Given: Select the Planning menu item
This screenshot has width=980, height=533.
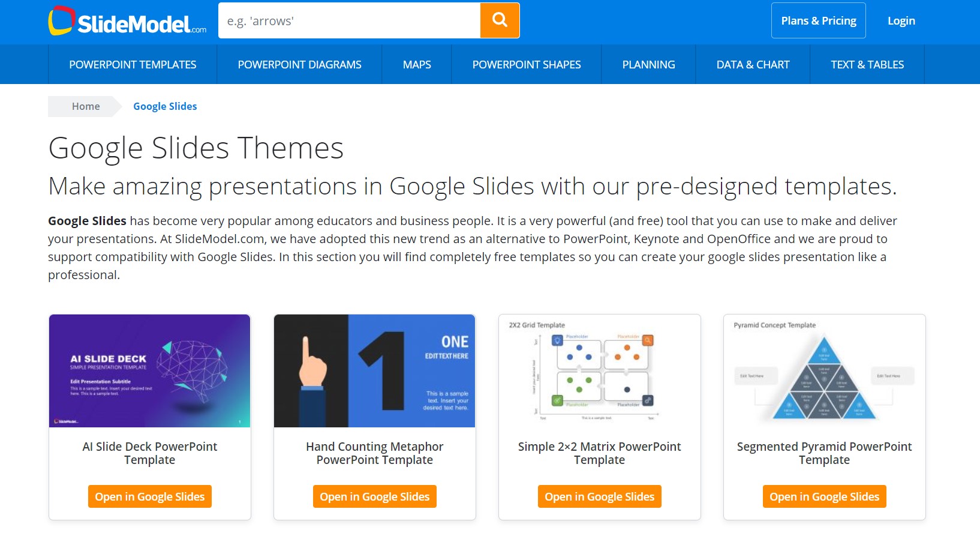Looking at the screenshot, I should pos(648,64).
